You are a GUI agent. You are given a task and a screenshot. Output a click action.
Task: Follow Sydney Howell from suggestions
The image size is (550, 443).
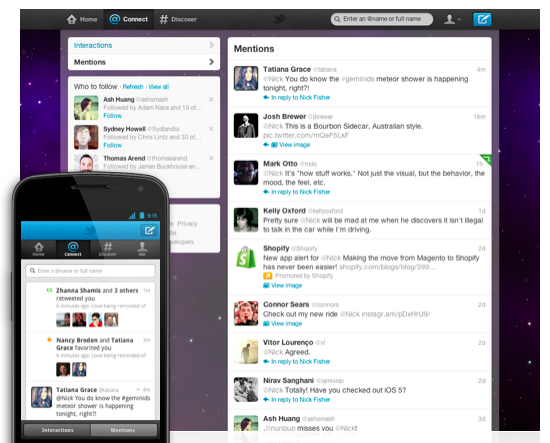click(x=112, y=145)
